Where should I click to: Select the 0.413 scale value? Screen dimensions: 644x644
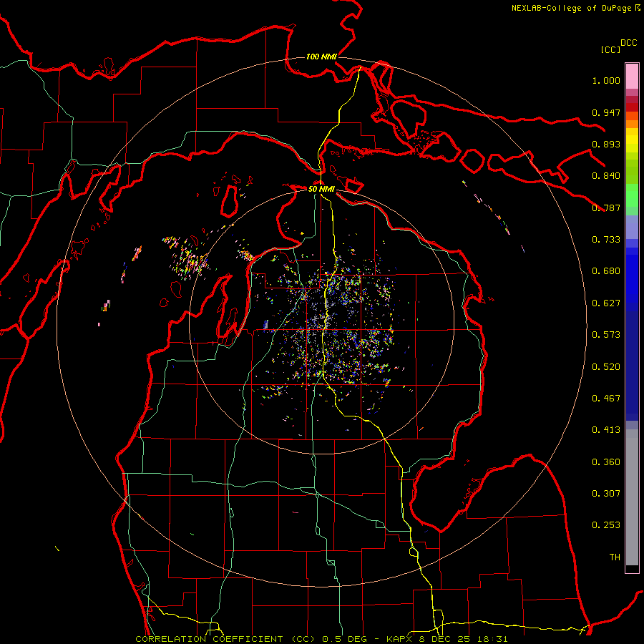606,430
